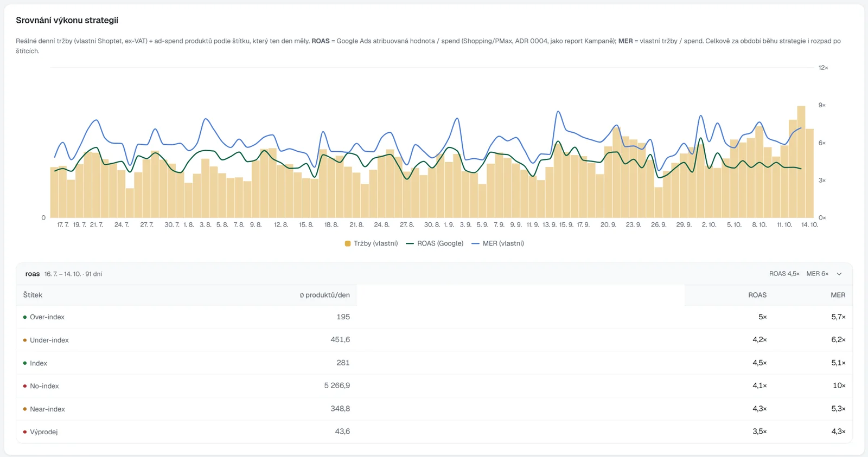
Task: Click the yellow Tržby legend swatch
Action: (348, 243)
